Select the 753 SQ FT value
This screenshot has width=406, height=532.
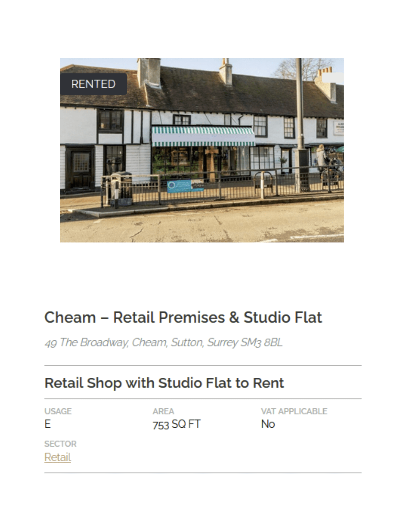click(x=177, y=424)
